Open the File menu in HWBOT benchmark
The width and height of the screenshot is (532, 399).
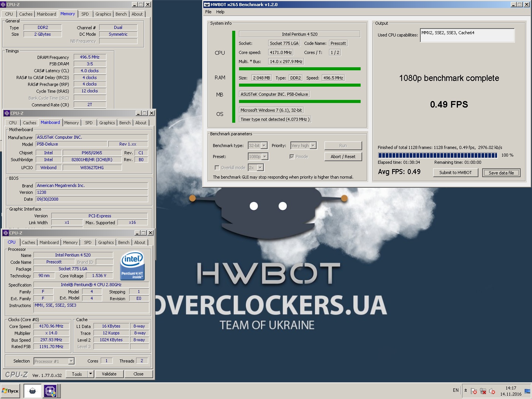[x=208, y=12]
